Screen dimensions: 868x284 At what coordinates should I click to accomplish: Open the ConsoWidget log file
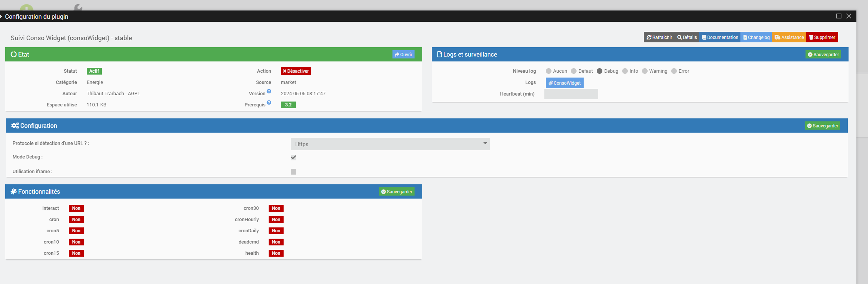click(x=565, y=83)
